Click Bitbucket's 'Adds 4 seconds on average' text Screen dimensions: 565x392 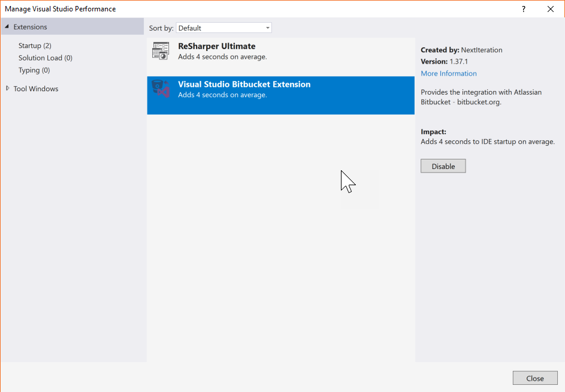[x=222, y=95]
